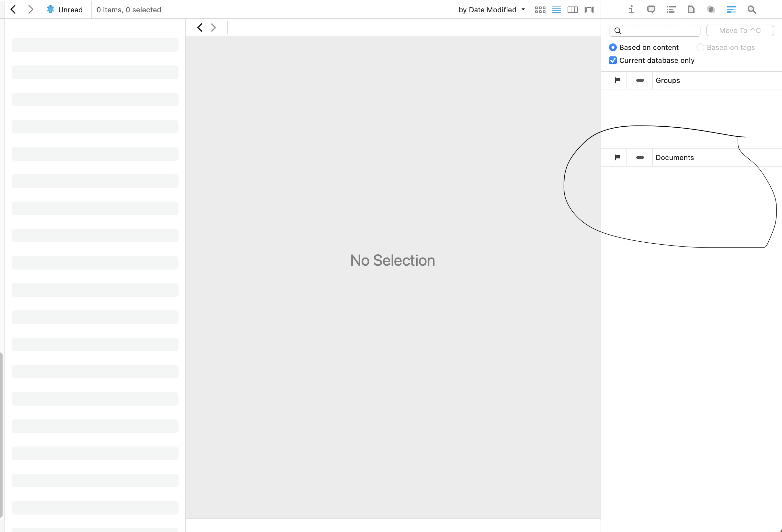The width and height of the screenshot is (782, 532).
Task: Switch to icon grid view
Action: [540, 9]
